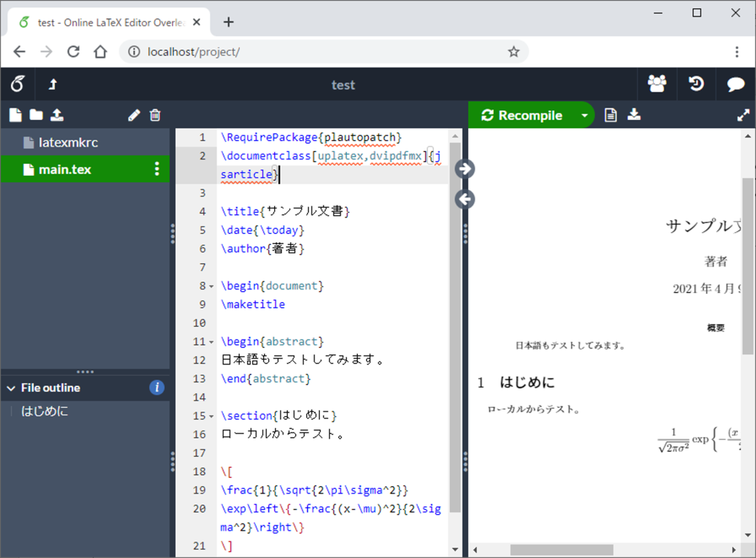756x558 pixels.
Task: Click the PDF preview horizontal scrollbar thumb
Action: click(561, 550)
